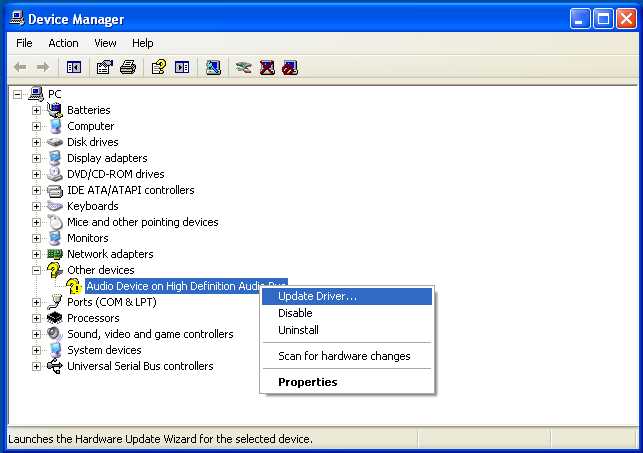Click the Sound, video and game controllers speaker icon
Viewport: 643px width, 453px height.
click(x=55, y=334)
